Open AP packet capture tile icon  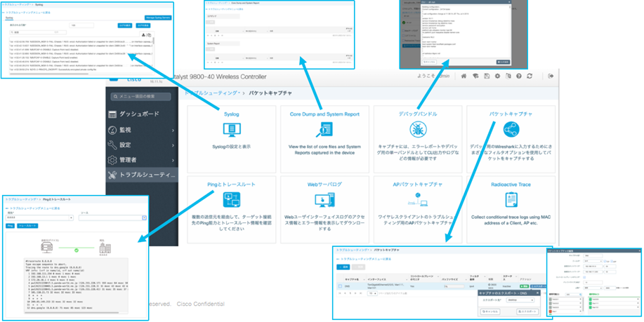pos(418,200)
